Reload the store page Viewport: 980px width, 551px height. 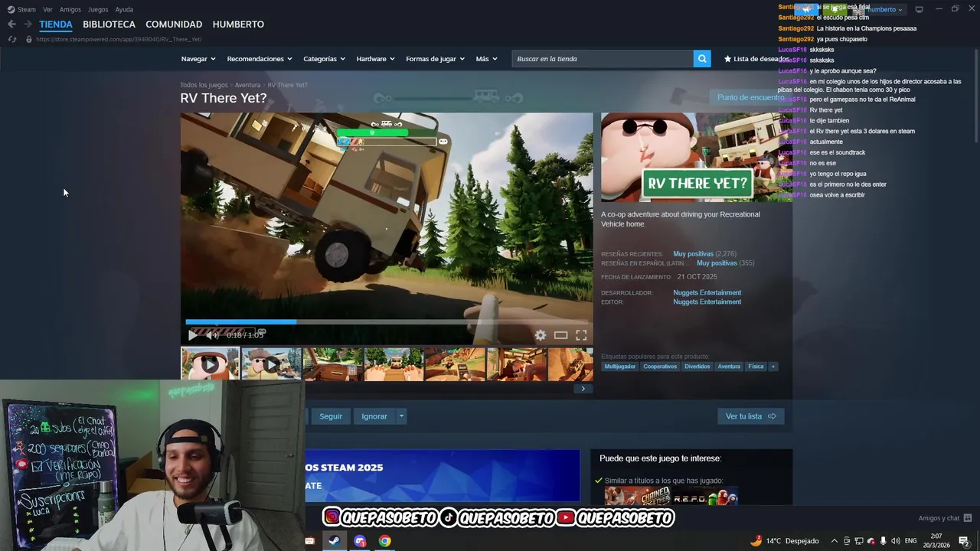coord(11,39)
